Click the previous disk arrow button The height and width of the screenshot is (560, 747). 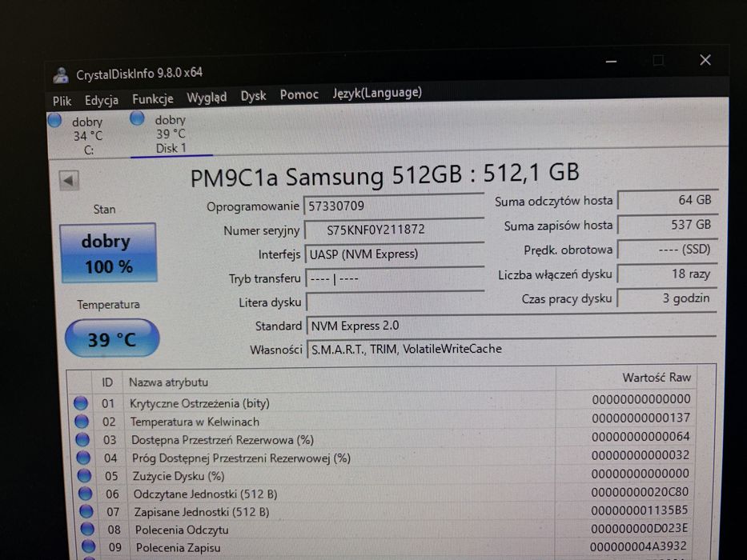click(69, 181)
